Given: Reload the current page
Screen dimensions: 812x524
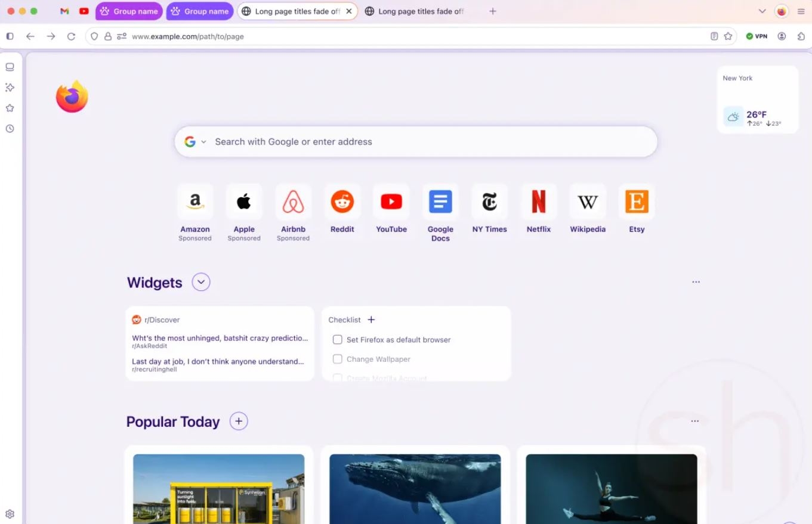Looking at the screenshot, I should pyautogui.click(x=71, y=36).
